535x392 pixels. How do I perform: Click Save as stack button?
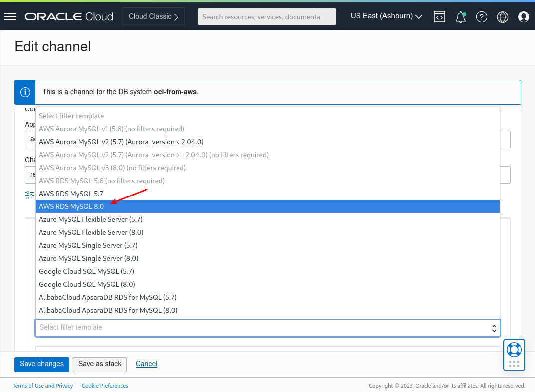[100, 364]
